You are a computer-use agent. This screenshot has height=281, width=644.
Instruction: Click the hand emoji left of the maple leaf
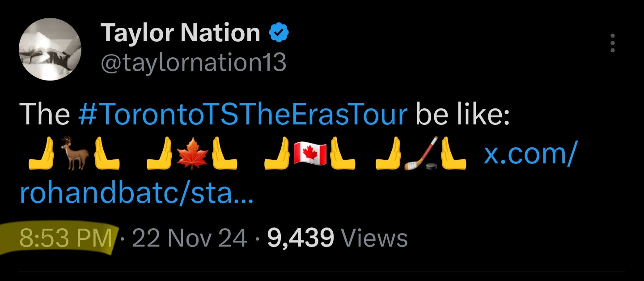[x=160, y=153]
